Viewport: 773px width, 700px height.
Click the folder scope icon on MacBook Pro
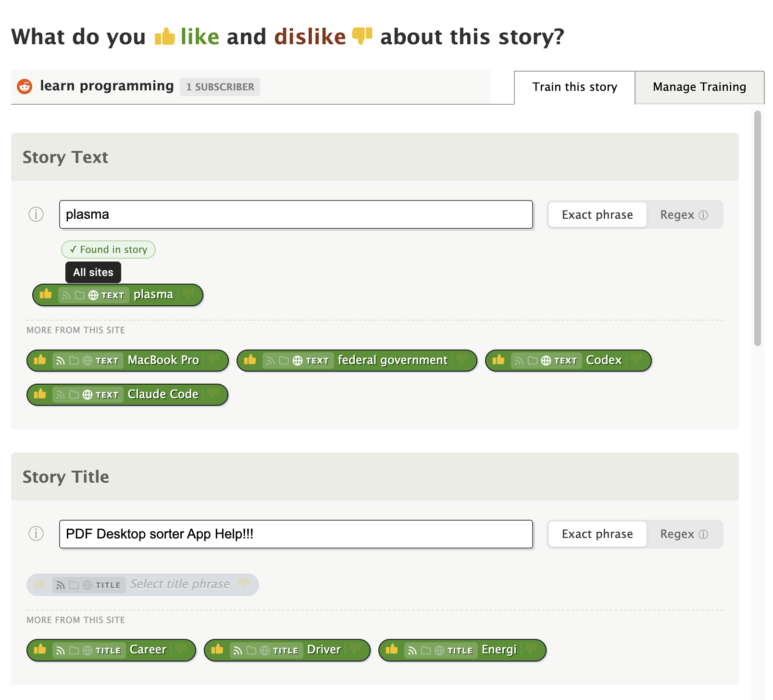tap(74, 361)
